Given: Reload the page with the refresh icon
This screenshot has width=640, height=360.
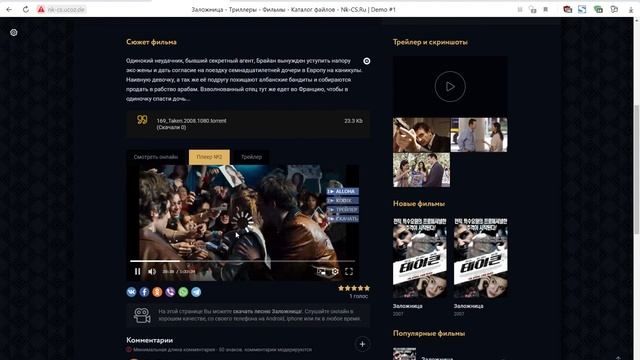Looking at the screenshot, I should tap(26, 9).
